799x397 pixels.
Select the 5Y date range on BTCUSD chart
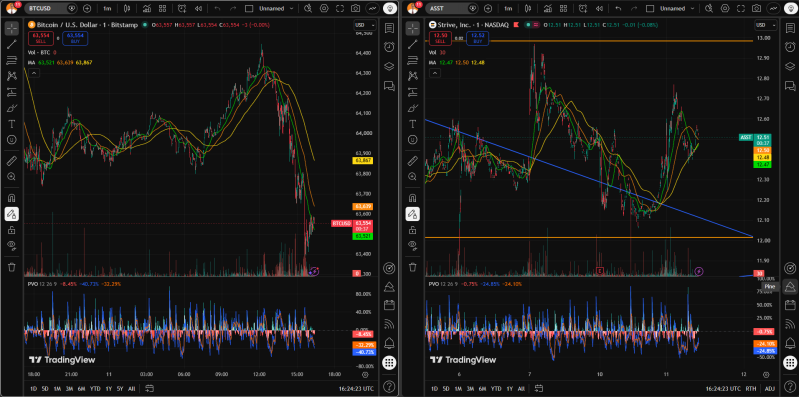pos(120,388)
